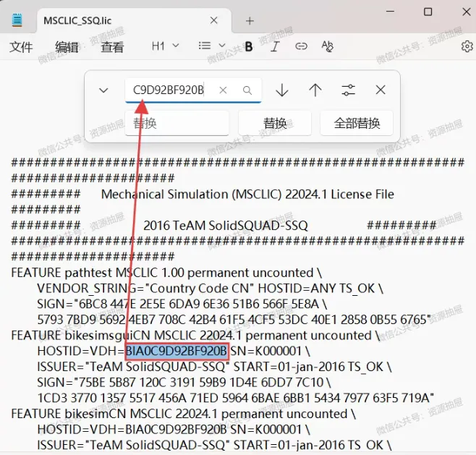
Task: Click the line starting 5793 7BD9 5692
Action: tap(234, 320)
